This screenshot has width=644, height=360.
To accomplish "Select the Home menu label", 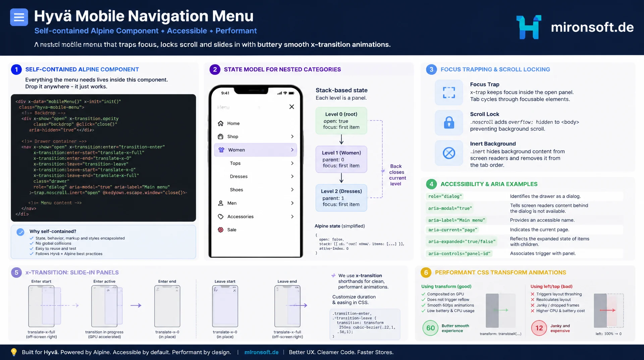I will pyautogui.click(x=233, y=123).
